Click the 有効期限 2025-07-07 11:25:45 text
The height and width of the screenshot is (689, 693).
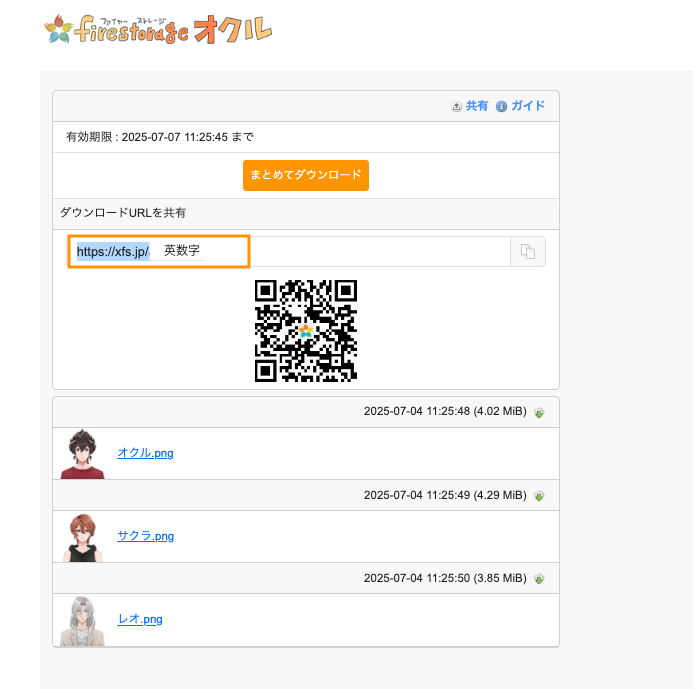tap(160, 137)
